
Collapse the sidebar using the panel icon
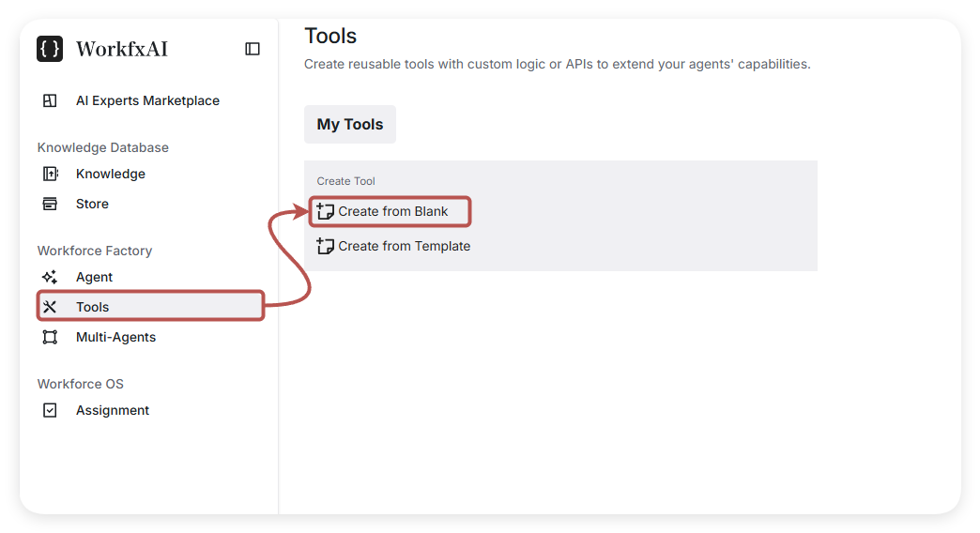click(x=253, y=49)
